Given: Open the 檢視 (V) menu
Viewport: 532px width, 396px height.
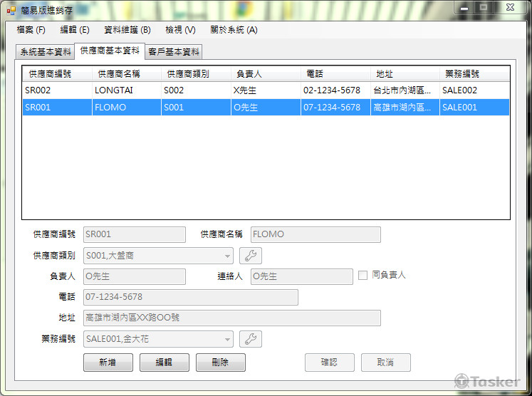Looking at the screenshot, I should (x=180, y=30).
